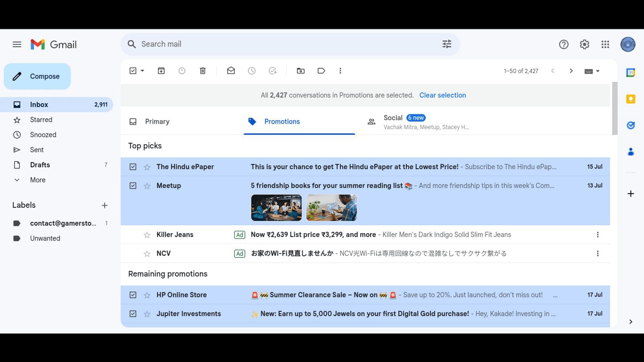This screenshot has height=362, width=644.
Task: Open Google Calendar side panel
Action: (631, 72)
